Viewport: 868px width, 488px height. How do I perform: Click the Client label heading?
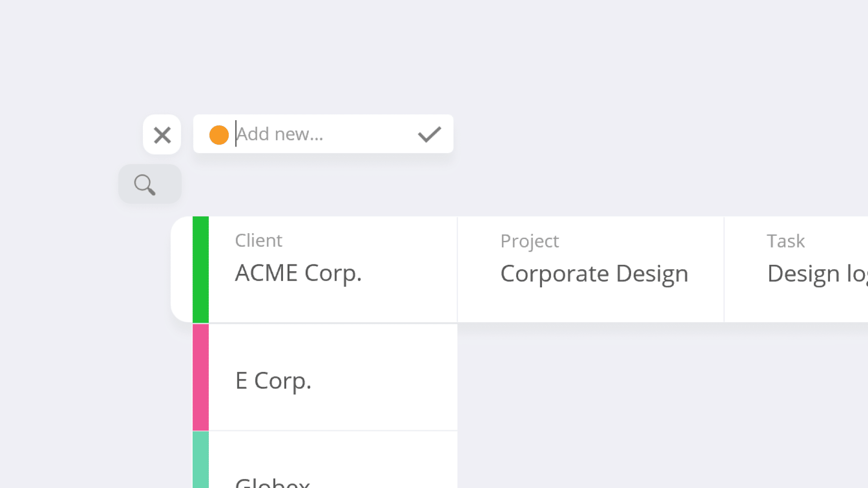click(x=259, y=240)
